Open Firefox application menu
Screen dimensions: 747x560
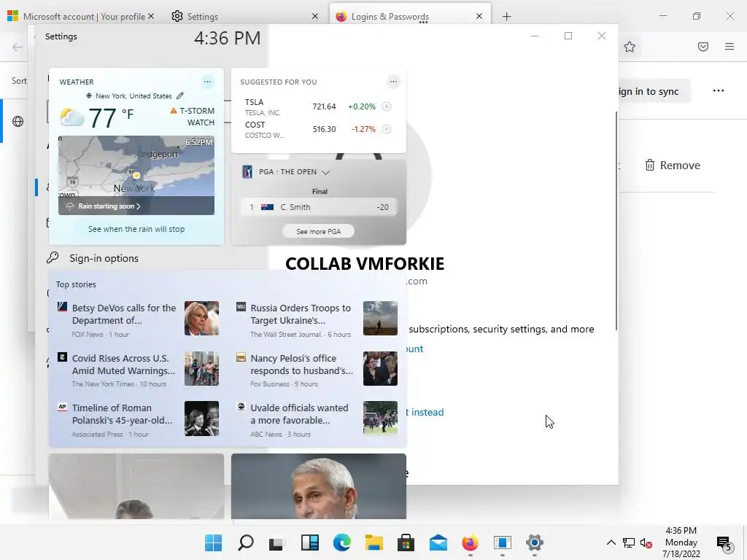(x=729, y=47)
